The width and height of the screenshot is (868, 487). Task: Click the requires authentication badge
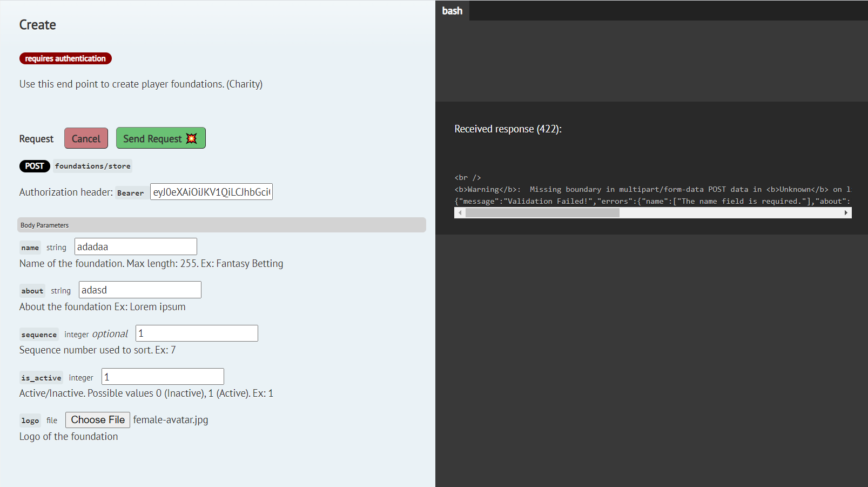[x=65, y=58]
